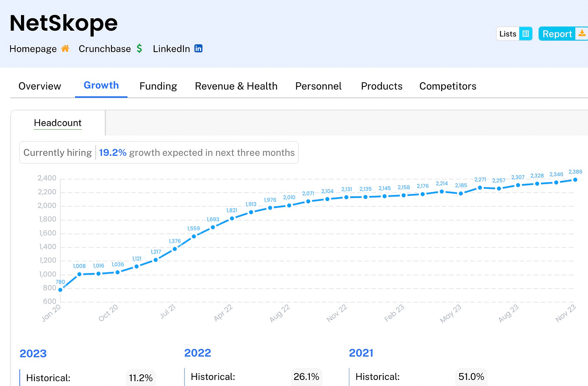Switch to the Overview tab
The image size is (588, 386).
[x=40, y=86]
